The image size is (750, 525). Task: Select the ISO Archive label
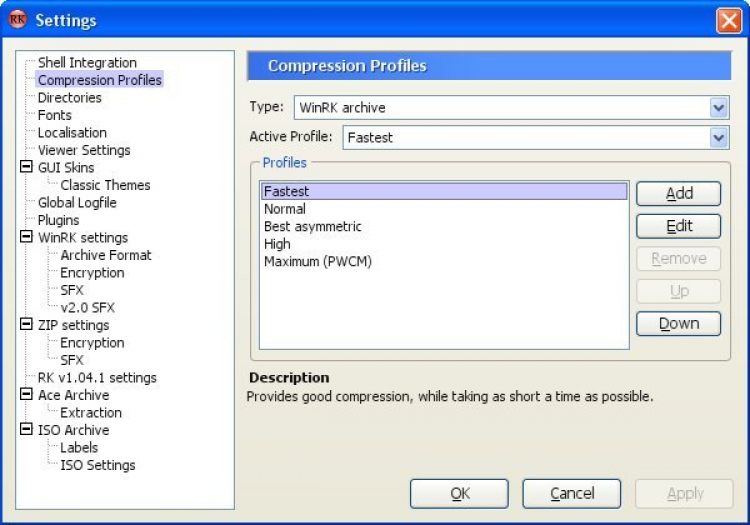click(74, 430)
